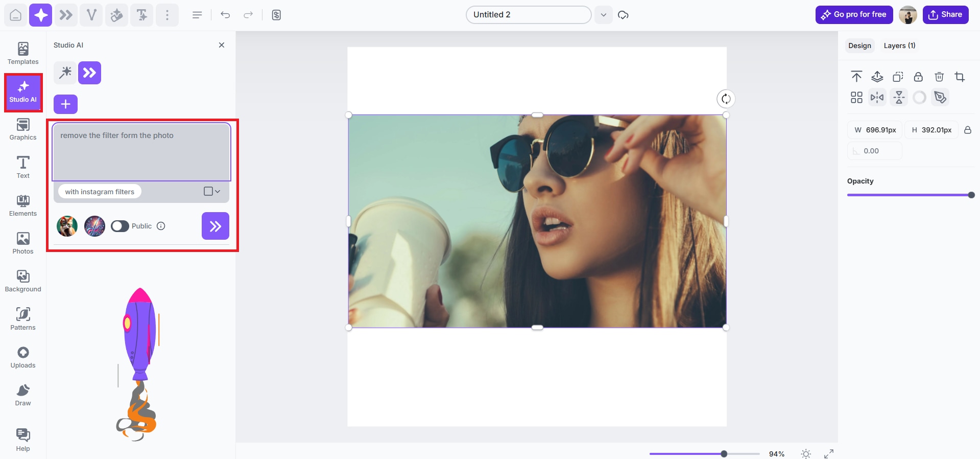
Task: Open the Background panel
Action: click(23, 281)
